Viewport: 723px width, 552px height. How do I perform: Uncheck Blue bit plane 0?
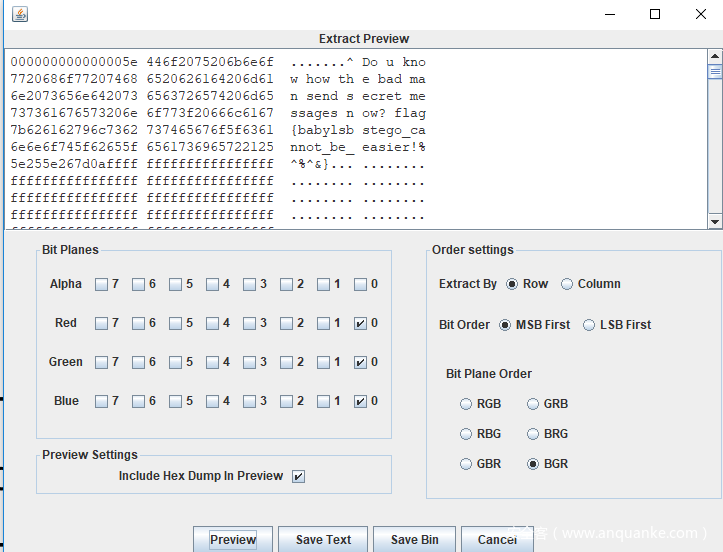pos(361,401)
